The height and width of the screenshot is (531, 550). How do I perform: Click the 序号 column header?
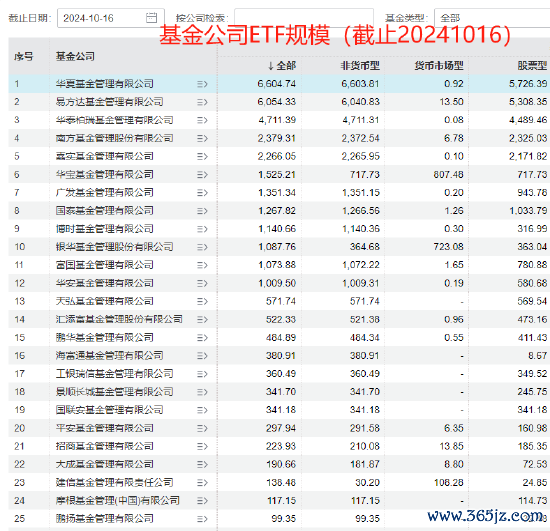click(x=24, y=56)
